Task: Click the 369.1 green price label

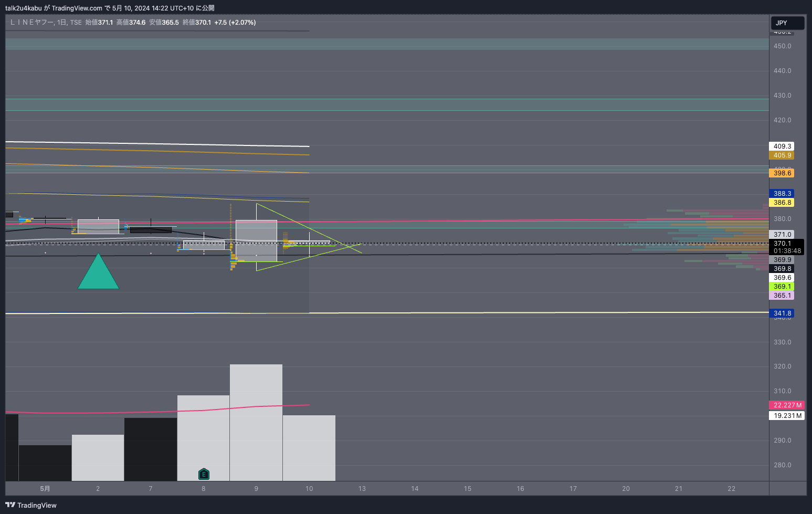Action: (782, 287)
